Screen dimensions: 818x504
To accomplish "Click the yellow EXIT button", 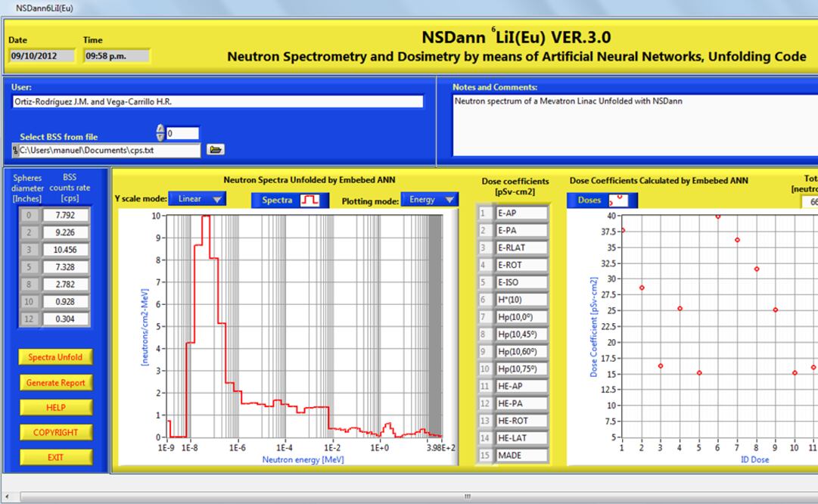I will click(55, 457).
